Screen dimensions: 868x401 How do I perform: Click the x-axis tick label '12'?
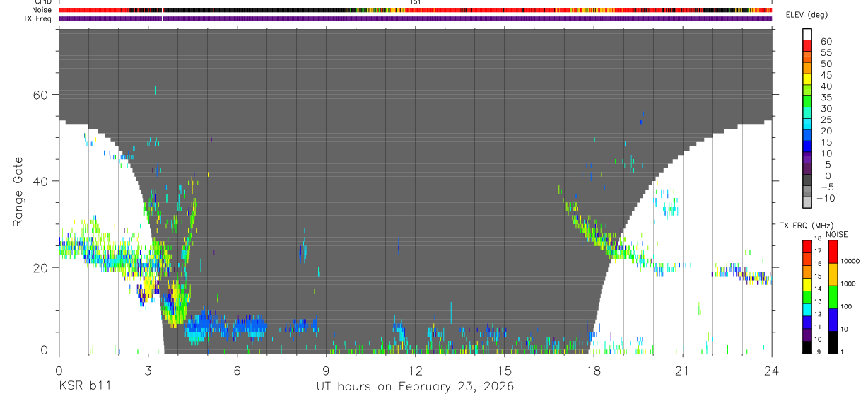(415, 370)
